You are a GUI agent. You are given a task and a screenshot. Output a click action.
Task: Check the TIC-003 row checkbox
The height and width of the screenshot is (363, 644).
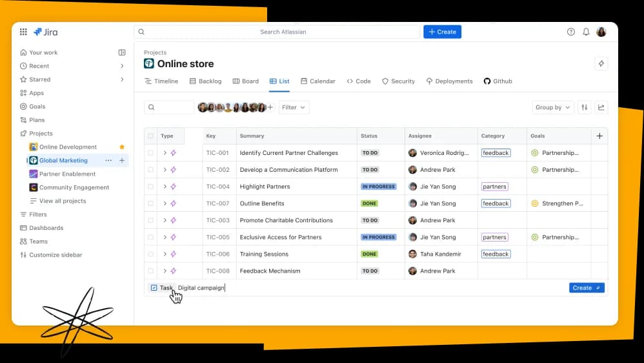click(x=151, y=220)
